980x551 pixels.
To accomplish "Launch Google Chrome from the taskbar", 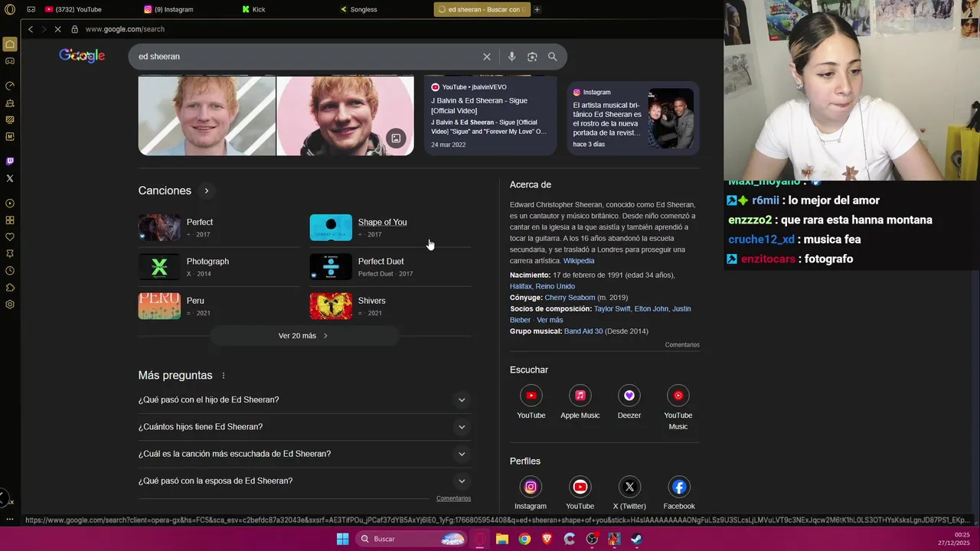I will [x=524, y=539].
